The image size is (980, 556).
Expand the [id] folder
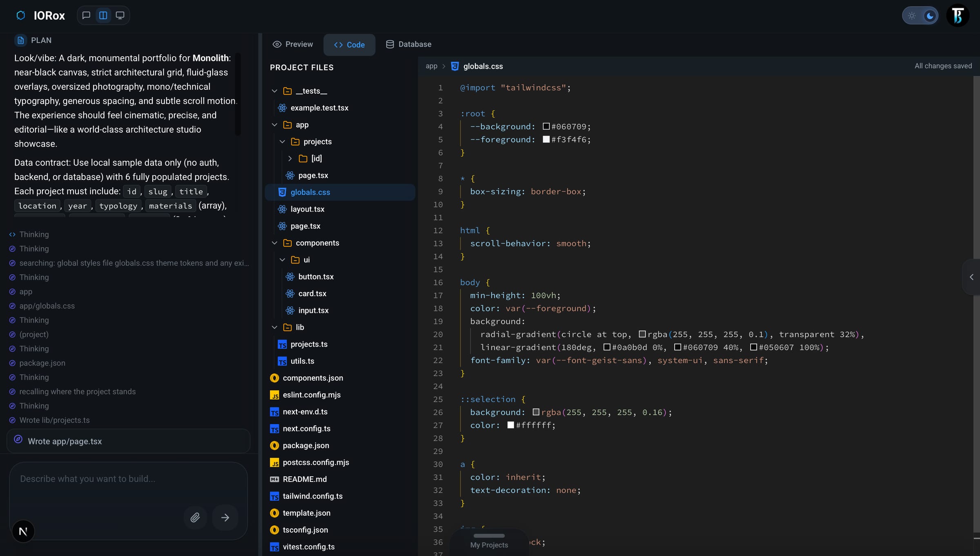[x=290, y=159]
